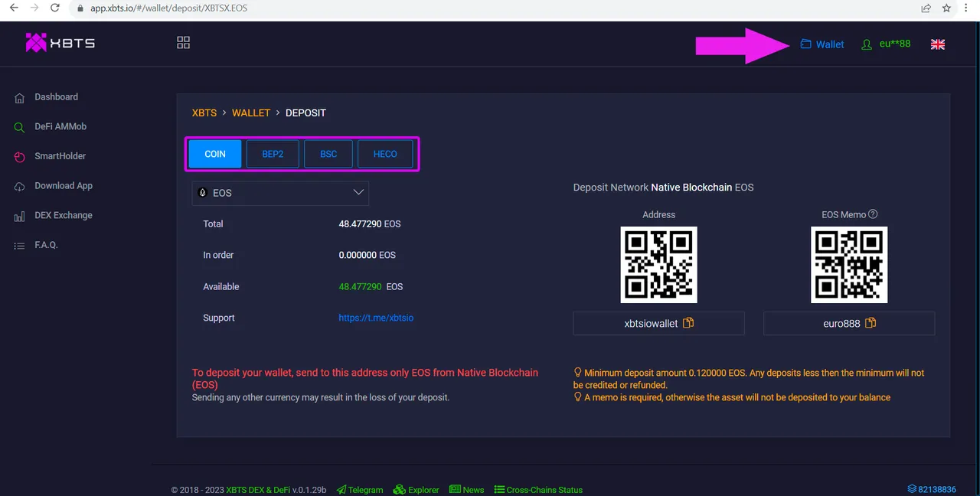Open DEX Exchange in the sidebar
This screenshot has width=980, height=496.
pyautogui.click(x=64, y=215)
